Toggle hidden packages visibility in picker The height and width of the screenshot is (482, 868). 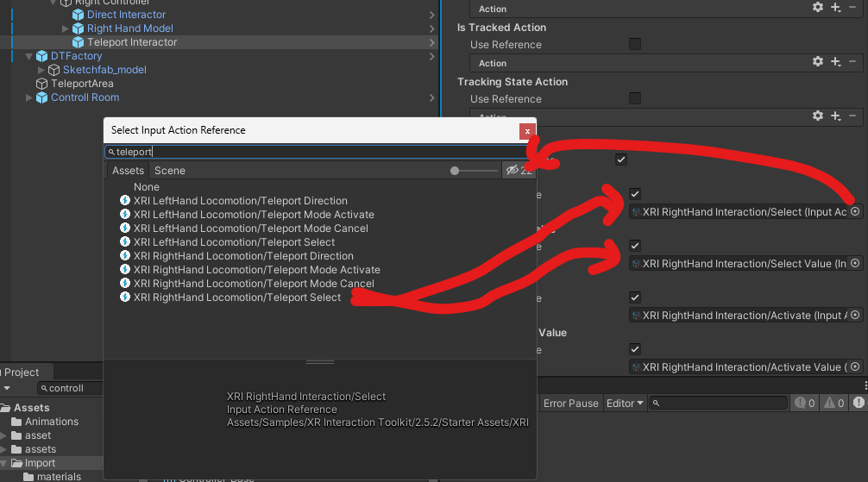tap(519, 171)
